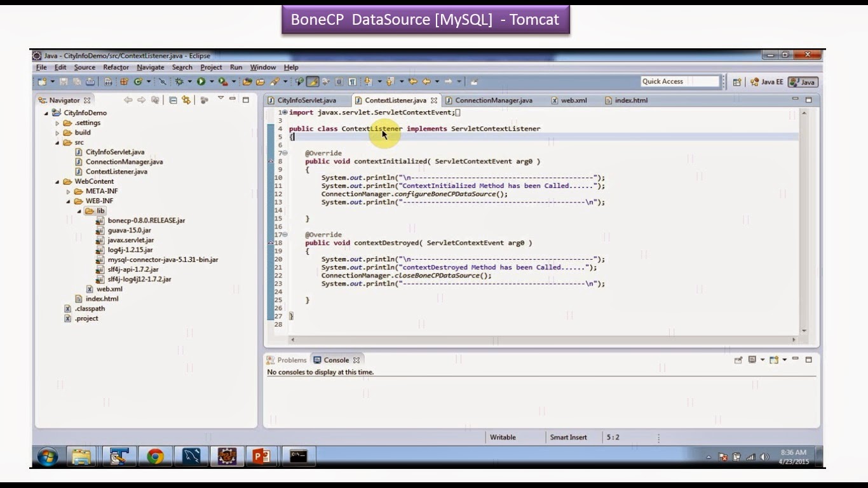Click the Windows Start button
Image resolution: width=868 pixels, height=488 pixels.
click(x=48, y=456)
